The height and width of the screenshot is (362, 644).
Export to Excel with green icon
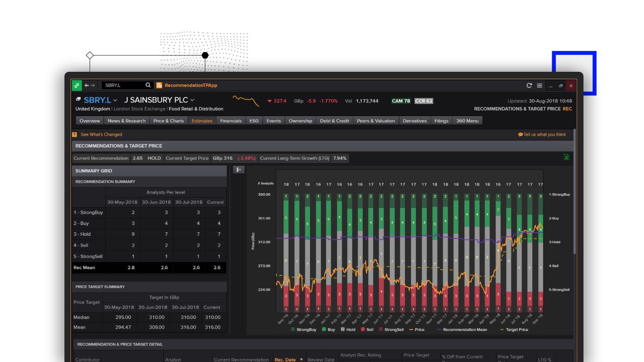[566, 157]
